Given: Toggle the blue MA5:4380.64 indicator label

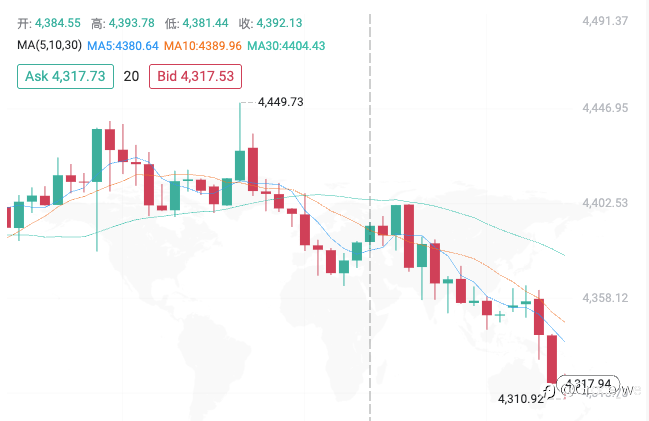Looking at the screenshot, I should pos(123,46).
